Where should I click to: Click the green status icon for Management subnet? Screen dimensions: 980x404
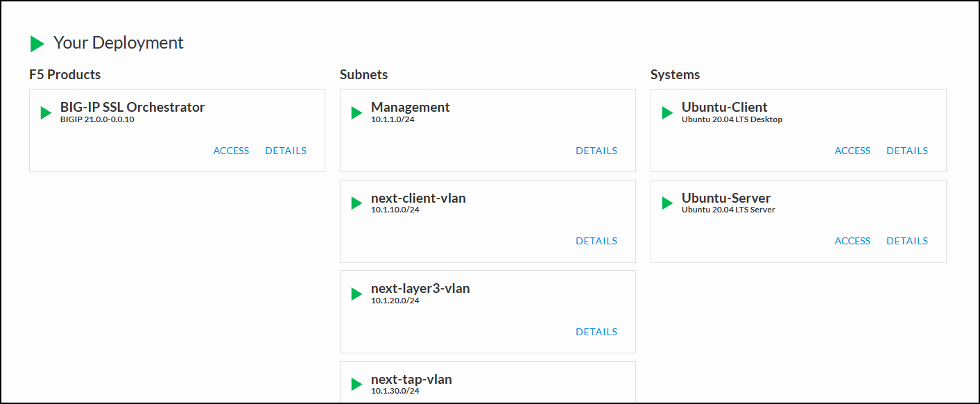click(357, 112)
